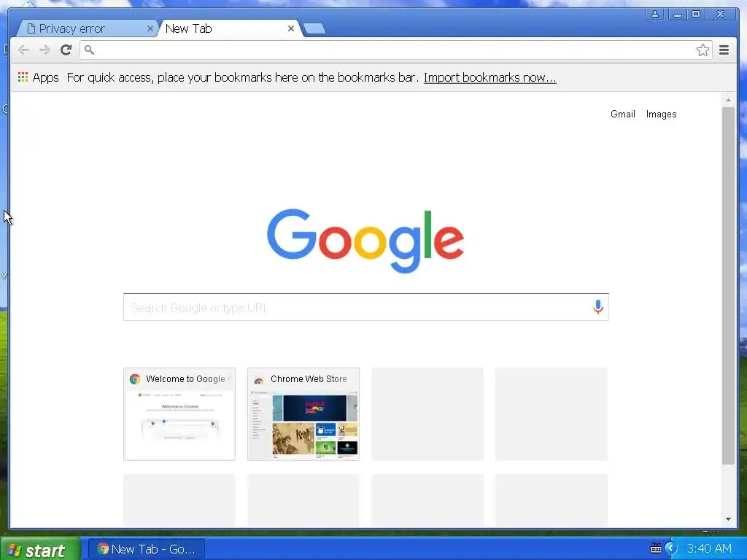Close the Privacy error tab

[x=150, y=28]
